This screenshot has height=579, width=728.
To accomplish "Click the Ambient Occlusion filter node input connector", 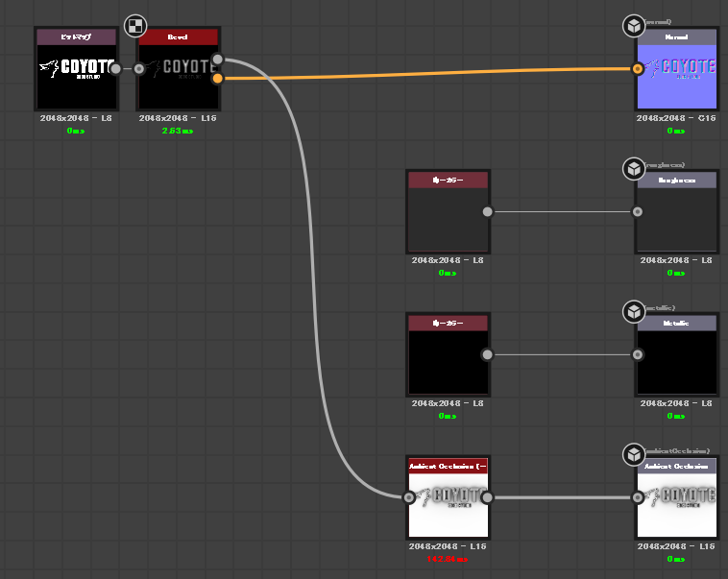I will (x=408, y=497).
